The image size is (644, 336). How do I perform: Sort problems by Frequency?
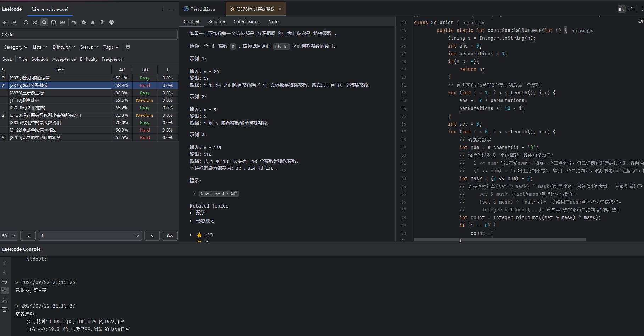[x=112, y=59]
